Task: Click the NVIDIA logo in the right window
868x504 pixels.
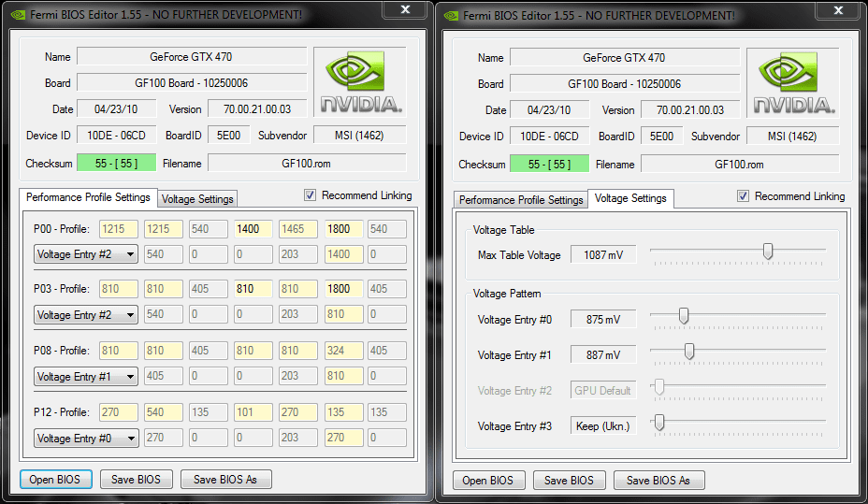Action: coord(793,83)
